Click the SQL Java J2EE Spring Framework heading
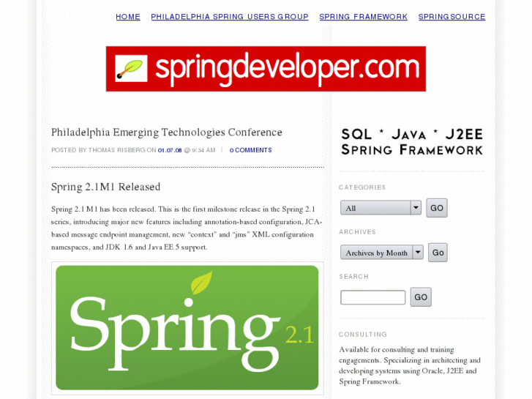Image resolution: width=532 pixels, height=399 pixels. [412, 142]
